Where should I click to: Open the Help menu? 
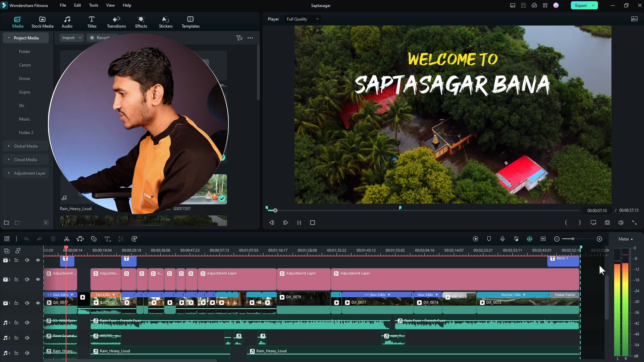coord(127,5)
